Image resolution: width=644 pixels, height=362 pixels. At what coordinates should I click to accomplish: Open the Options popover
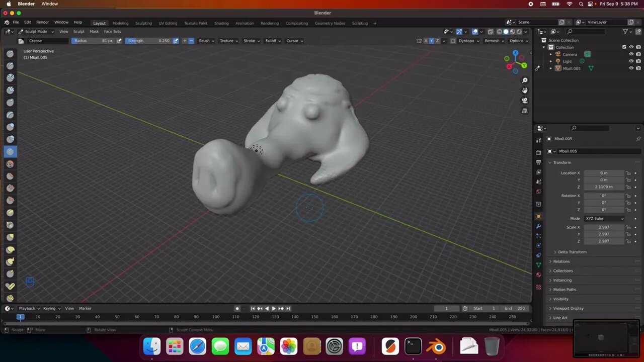519,41
